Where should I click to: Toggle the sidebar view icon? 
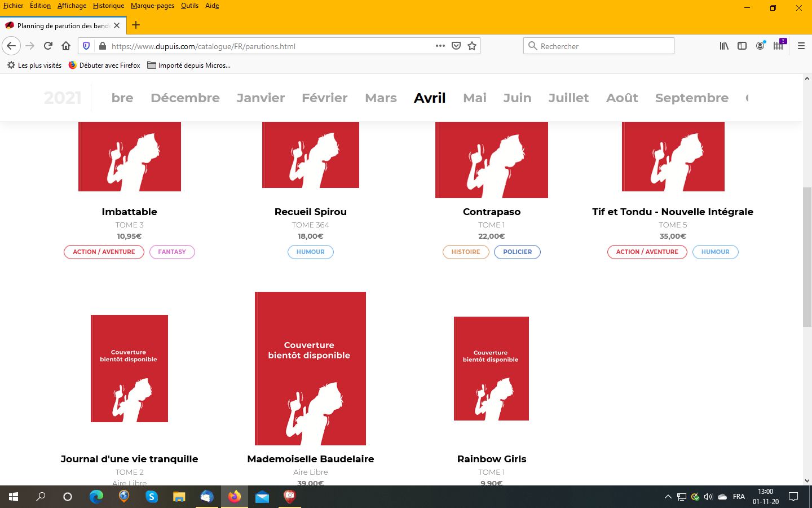[x=742, y=46]
